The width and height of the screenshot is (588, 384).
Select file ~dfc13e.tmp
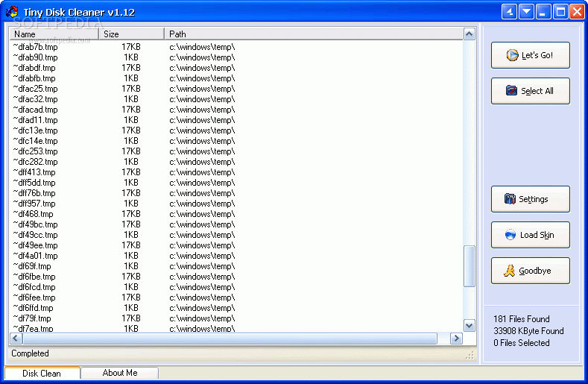click(x=36, y=130)
